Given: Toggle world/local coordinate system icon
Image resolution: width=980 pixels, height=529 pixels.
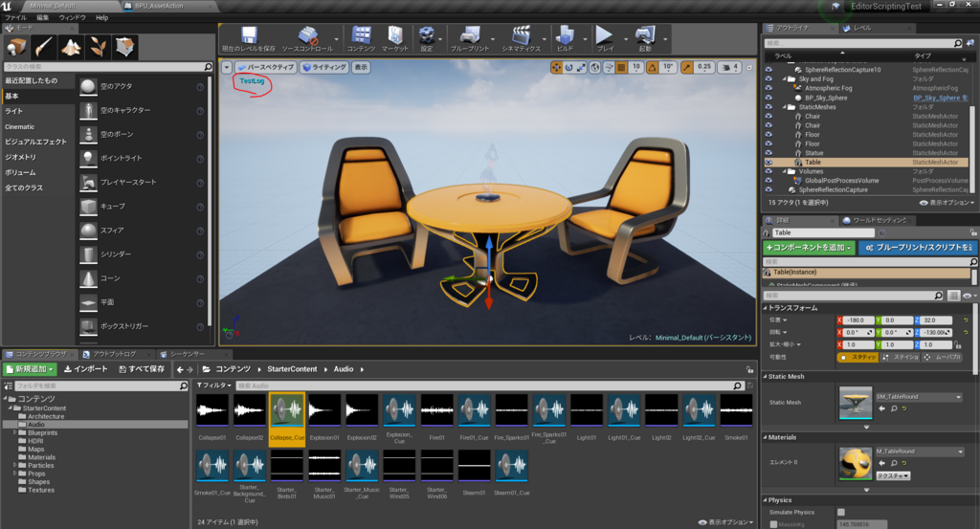Looking at the screenshot, I should (x=595, y=68).
